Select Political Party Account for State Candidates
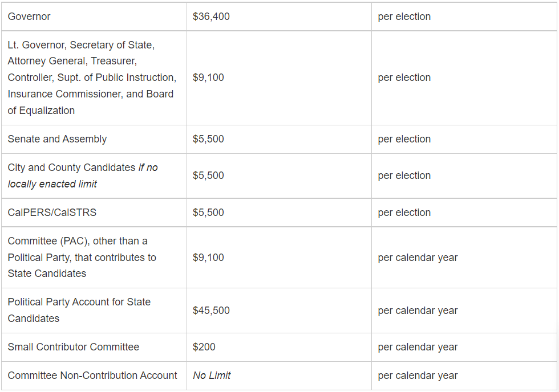Viewport: 559px width, 392px height. [x=79, y=310]
